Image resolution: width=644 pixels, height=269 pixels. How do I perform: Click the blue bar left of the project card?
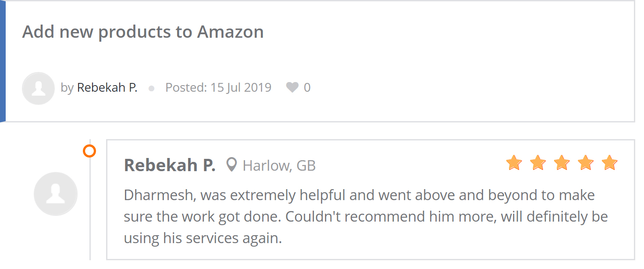click(x=3, y=61)
